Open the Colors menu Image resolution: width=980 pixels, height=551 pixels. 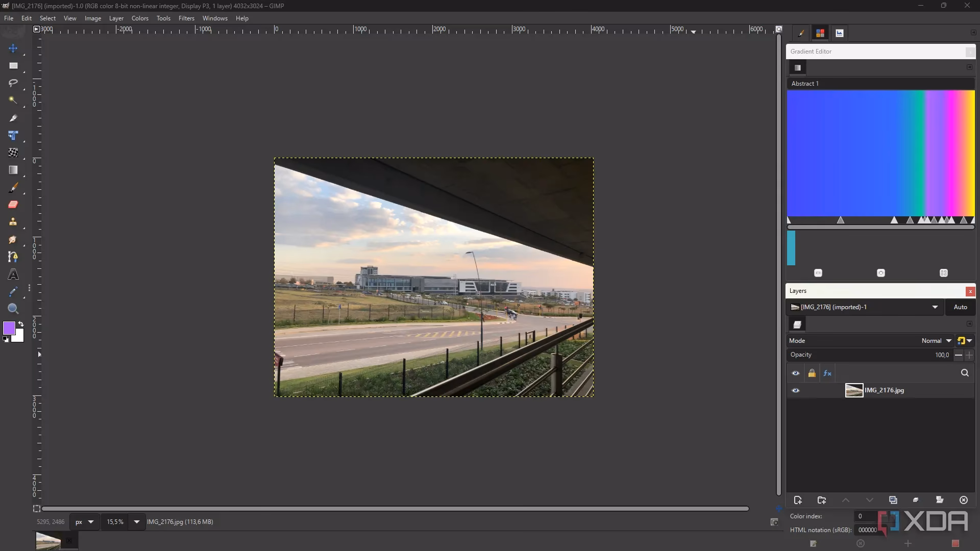point(140,18)
